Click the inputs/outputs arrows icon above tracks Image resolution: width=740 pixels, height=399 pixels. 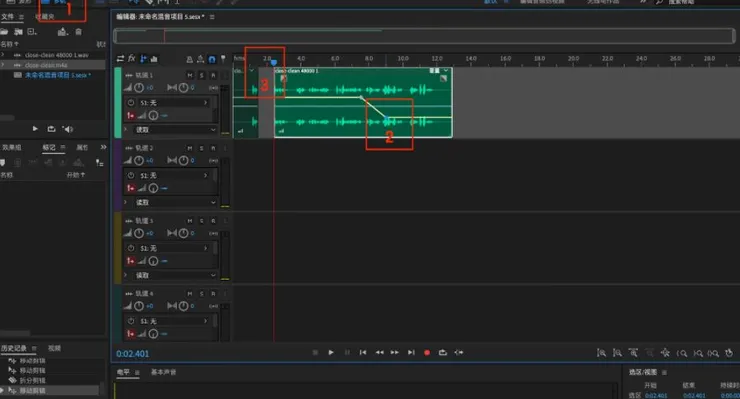[120, 59]
